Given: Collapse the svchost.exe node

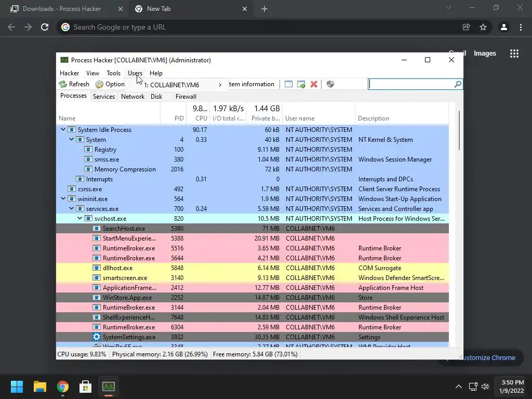Looking at the screenshot, I should tap(79, 218).
